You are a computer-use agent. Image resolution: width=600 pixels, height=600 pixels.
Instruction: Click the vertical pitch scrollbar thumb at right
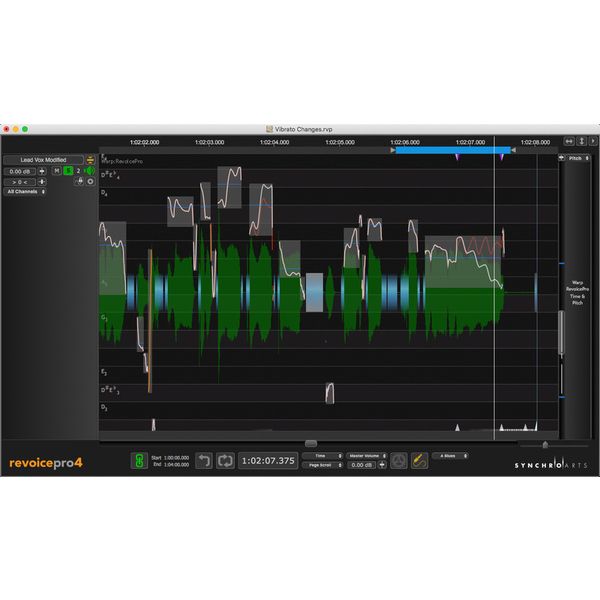[x=561, y=332]
